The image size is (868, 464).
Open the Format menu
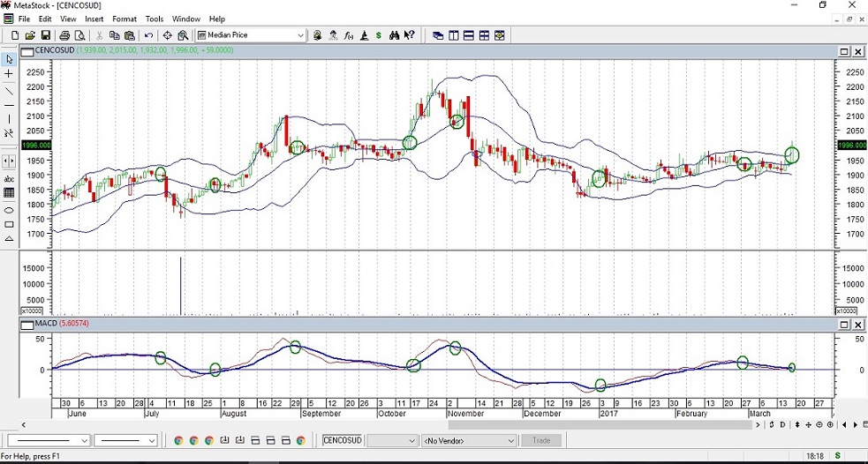124,19
